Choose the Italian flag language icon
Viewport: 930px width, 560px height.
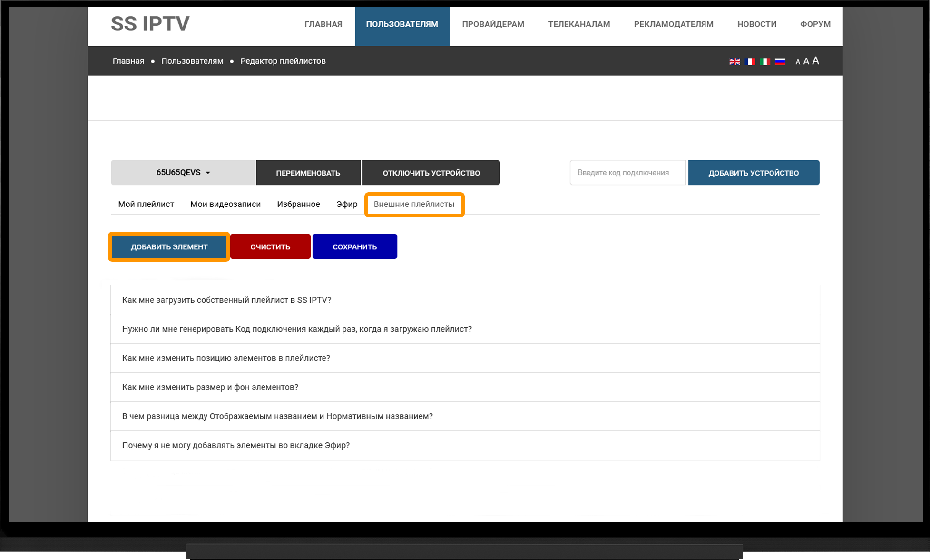(x=765, y=61)
